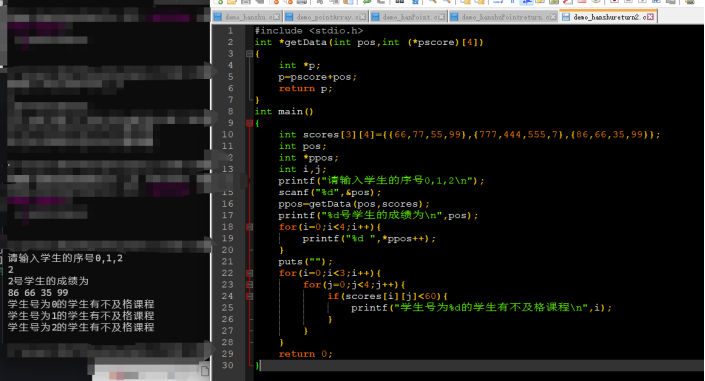The image size is (705, 381).
Task: Click the 'for(i=0;i<4;i++){' line
Action: click(330, 227)
